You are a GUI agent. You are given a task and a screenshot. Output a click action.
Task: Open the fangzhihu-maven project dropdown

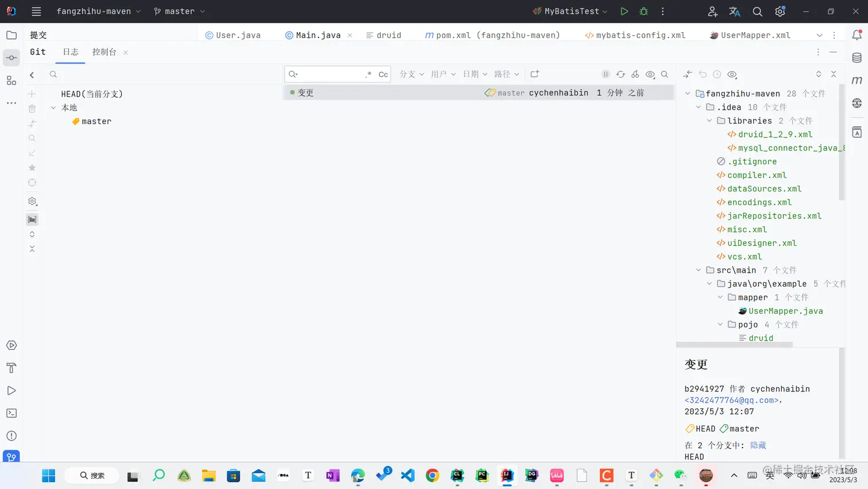click(x=98, y=11)
